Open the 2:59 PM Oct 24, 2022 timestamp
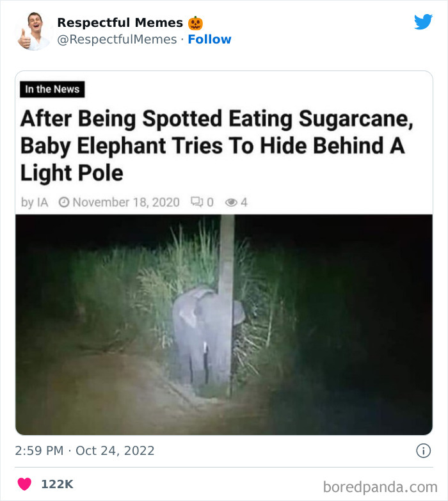 click(84, 450)
